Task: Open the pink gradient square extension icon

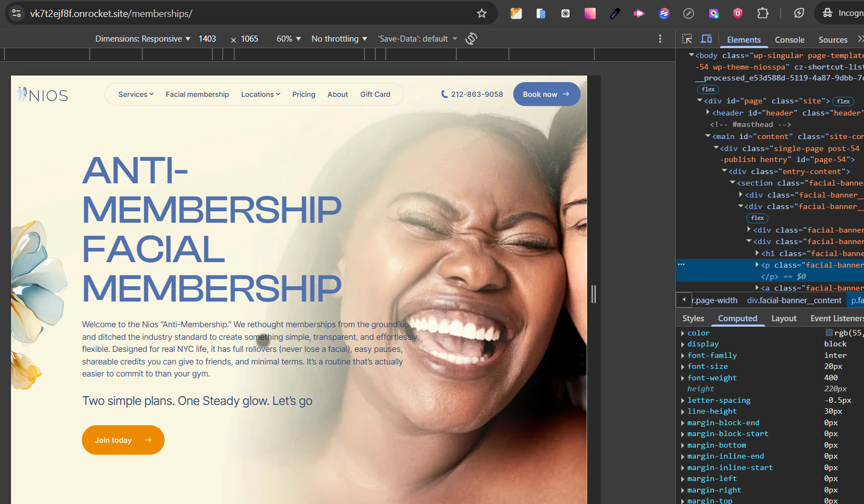Action: 590,13
